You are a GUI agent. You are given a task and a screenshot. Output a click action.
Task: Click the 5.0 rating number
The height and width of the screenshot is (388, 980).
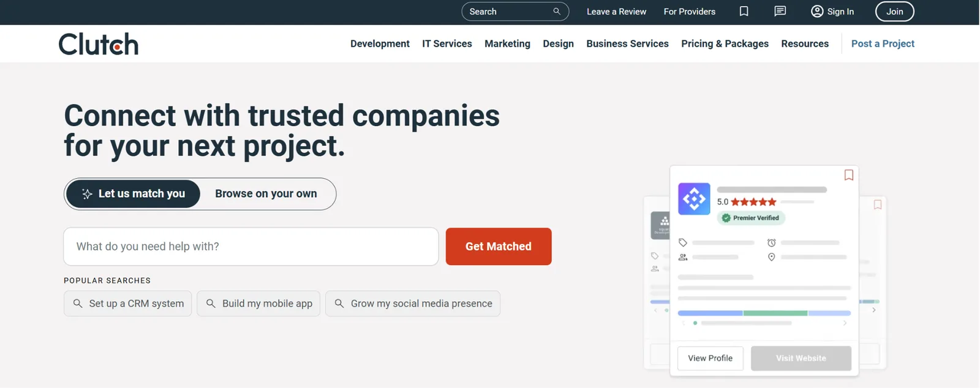(723, 202)
